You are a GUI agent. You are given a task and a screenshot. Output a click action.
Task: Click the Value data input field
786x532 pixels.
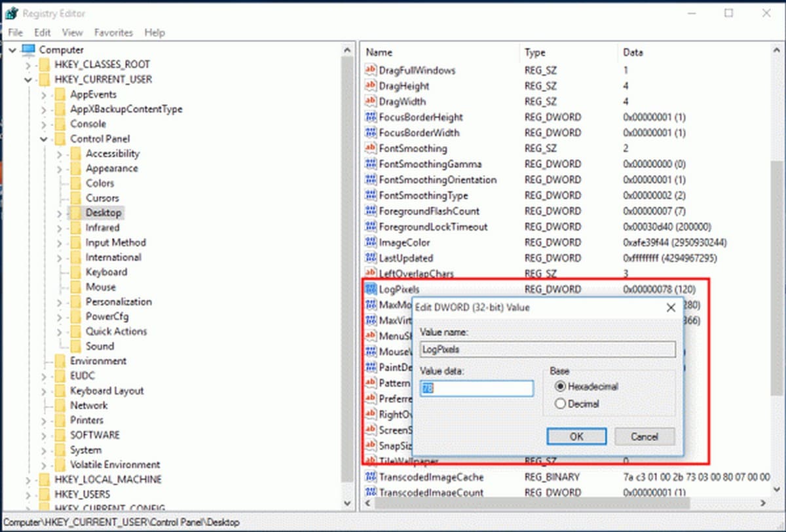(x=477, y=389)
